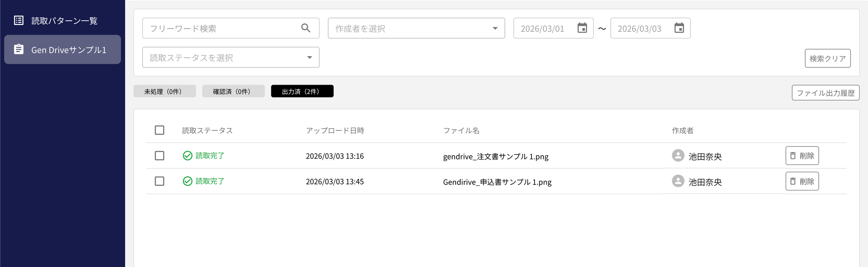This screenshot has height=267, width=868.
Task: Check the box for Gendirive_申込書サンプル 1.png
Action: (x=159, y=181)
